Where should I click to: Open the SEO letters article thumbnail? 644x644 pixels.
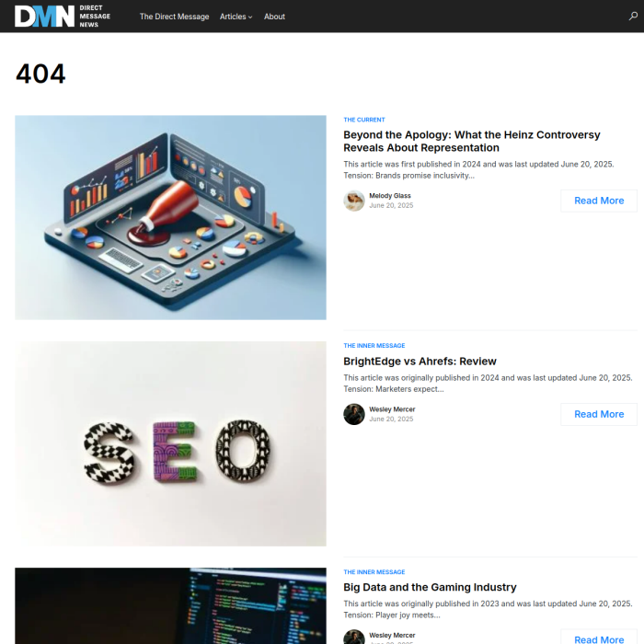(170, 443)
